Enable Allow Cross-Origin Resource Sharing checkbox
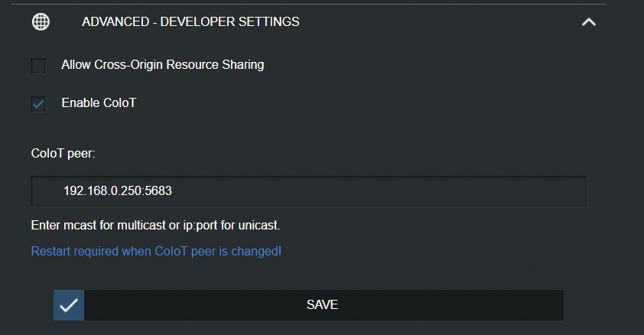The height and width of the screenshot is (335, 644). coord(39,66)
